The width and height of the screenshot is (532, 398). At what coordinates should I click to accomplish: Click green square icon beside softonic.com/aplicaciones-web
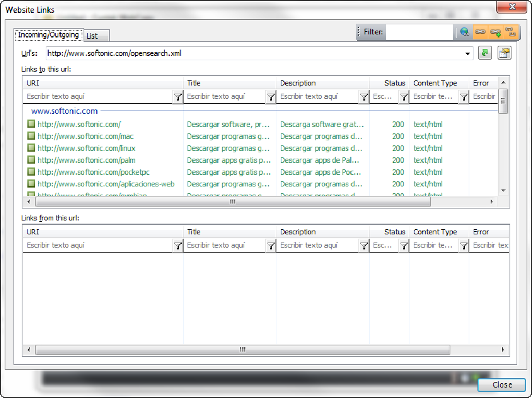[x=31, y=183]
